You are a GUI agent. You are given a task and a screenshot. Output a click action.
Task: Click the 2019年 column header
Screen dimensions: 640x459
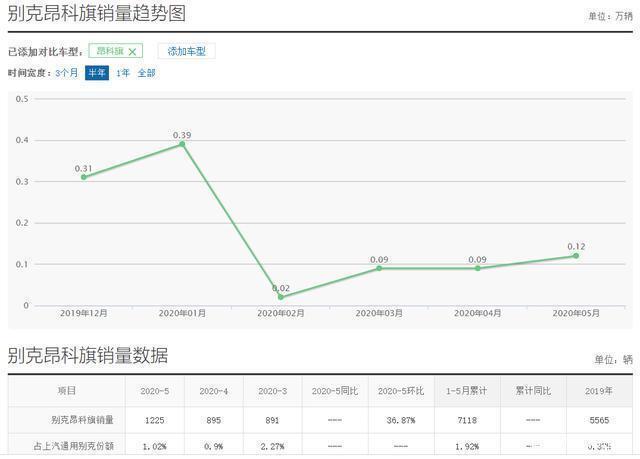click(599, 391)
